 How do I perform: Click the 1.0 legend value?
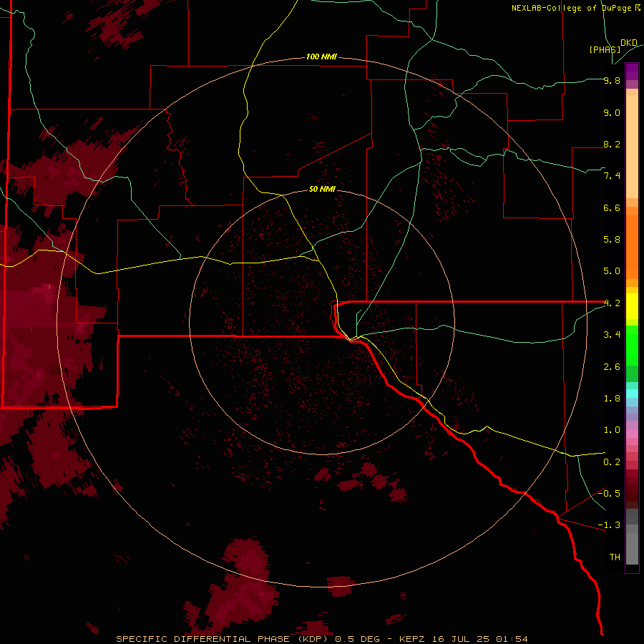pyautogui.click(x=612, y=430)
